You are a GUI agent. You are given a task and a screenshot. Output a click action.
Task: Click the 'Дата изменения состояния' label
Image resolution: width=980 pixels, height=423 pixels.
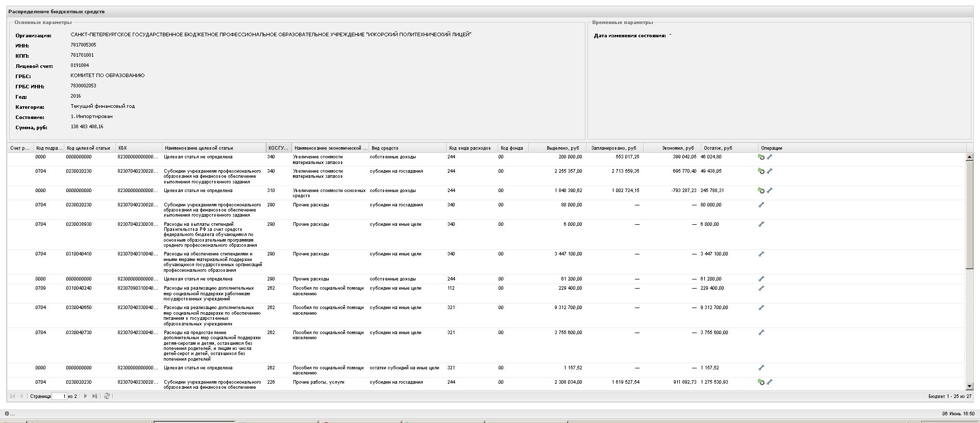(630, 36)
